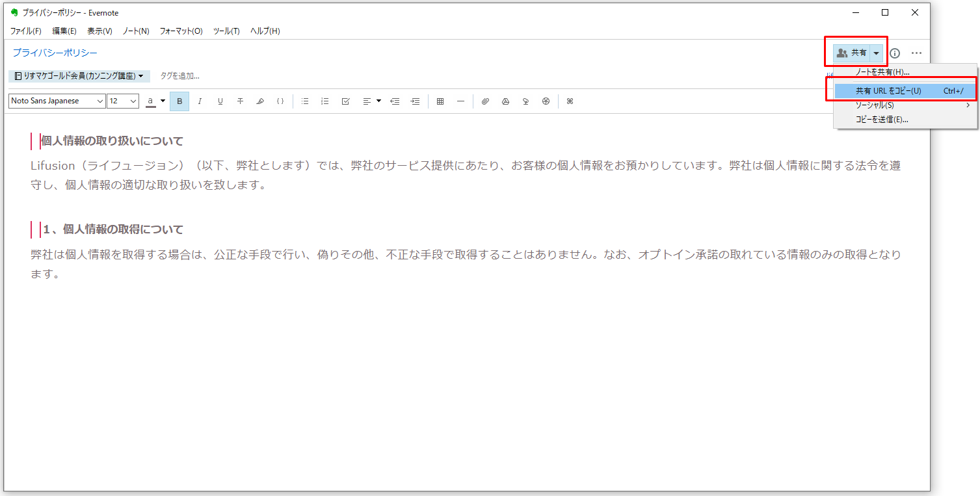Image resolution: width=980 pixels, height=496 pixels.
Task: Insert a code block with the braces icon
Action: (280, 101)
